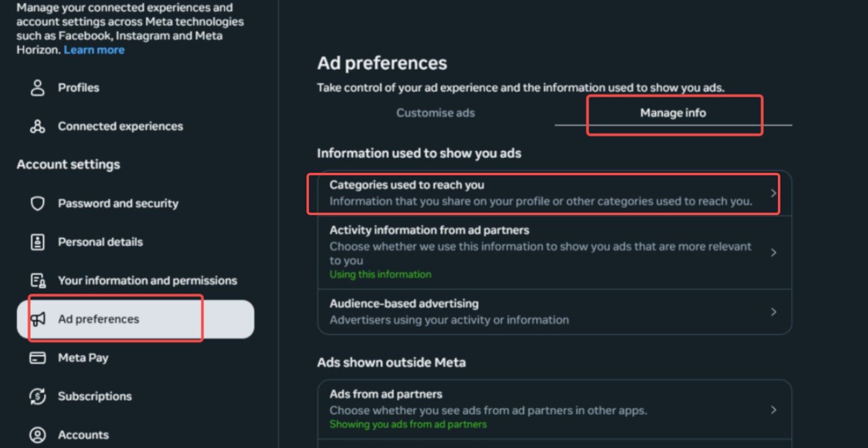
Task: Click the Accounts person circle icon
Action: pos(38,435)
